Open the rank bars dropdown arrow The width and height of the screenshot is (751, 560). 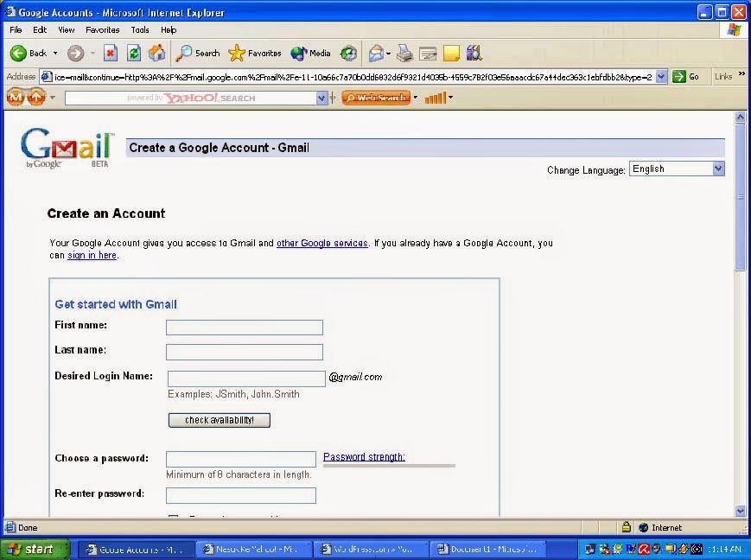(450, 98)
